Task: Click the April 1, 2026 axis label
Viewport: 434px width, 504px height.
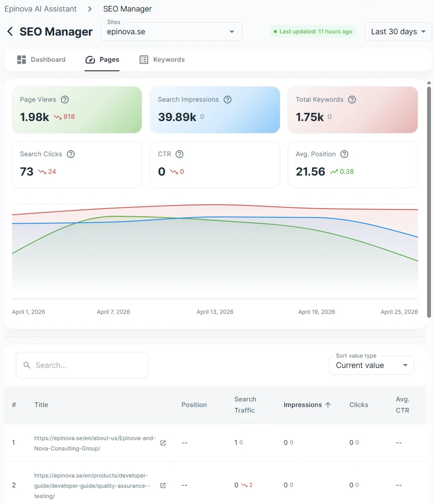Action: pos(29,312)
